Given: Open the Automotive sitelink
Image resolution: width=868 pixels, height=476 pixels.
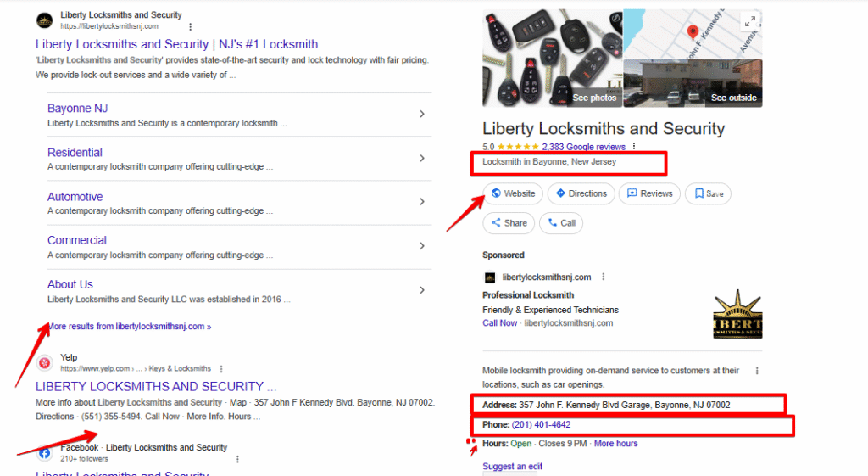Looking at the screenshot, I should (x=75, y=197).
